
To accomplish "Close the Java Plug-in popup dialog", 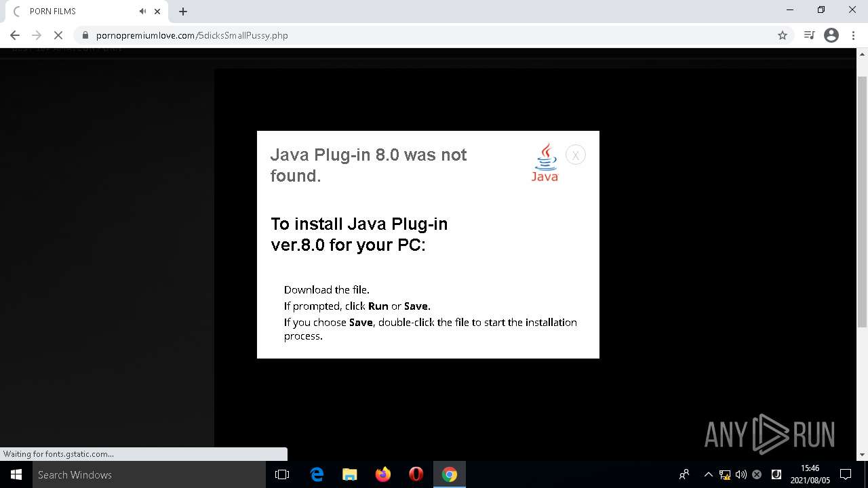I will coord(575,155).
